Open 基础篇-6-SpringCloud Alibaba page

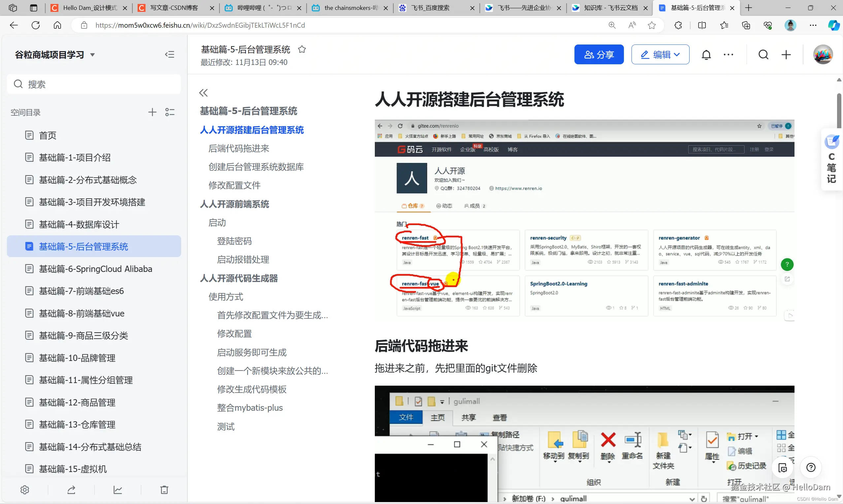tap(96, 269)
